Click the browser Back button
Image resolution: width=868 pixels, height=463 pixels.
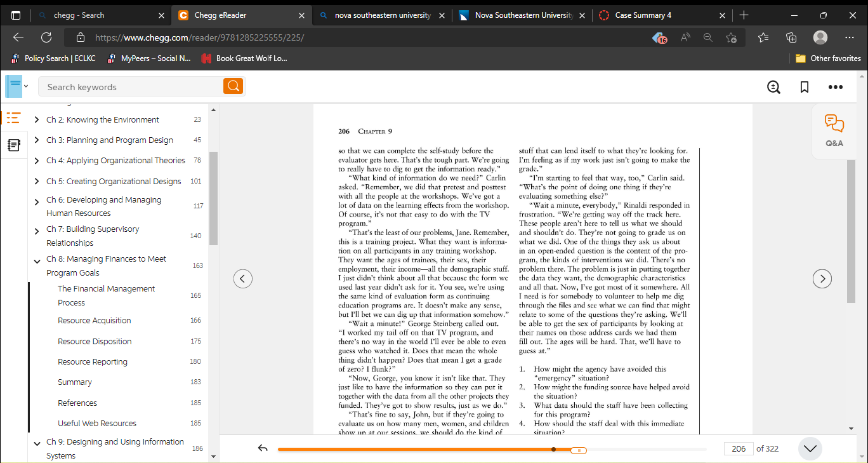18,37
